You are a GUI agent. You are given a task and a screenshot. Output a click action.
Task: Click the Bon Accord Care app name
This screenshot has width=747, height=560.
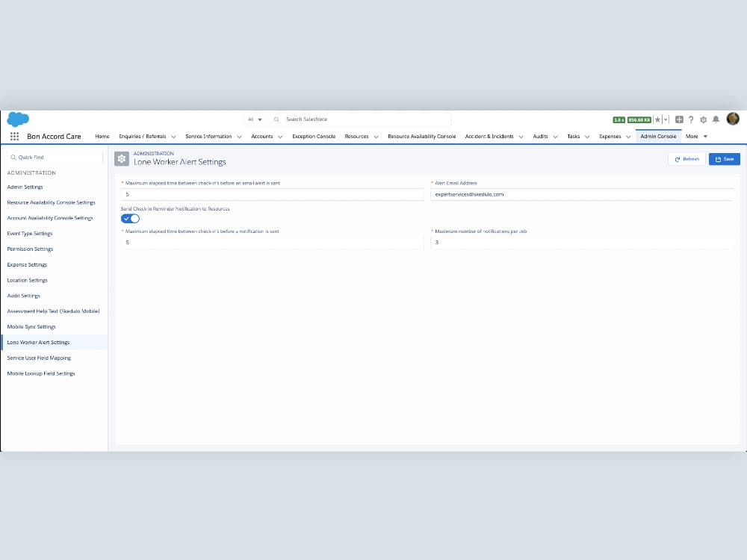54,136
